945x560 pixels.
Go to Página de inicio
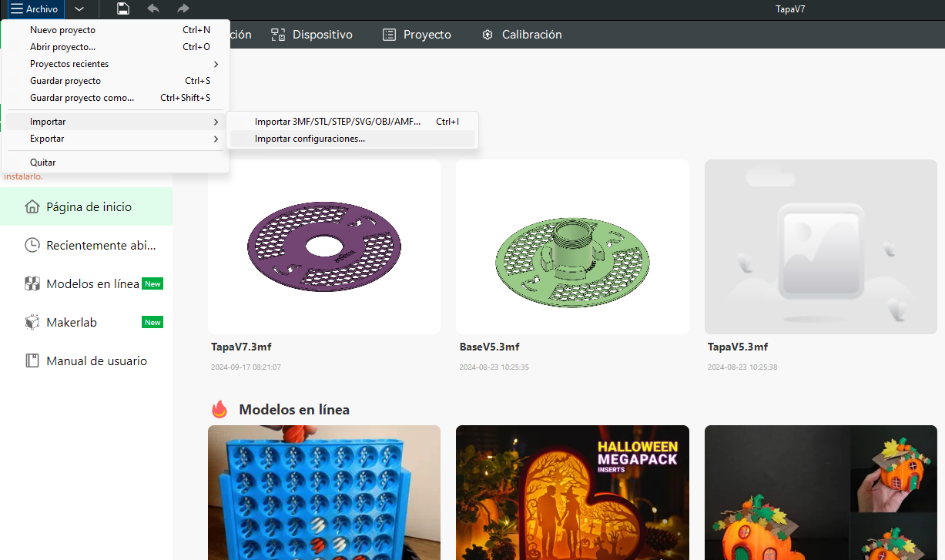click(88, 206)
